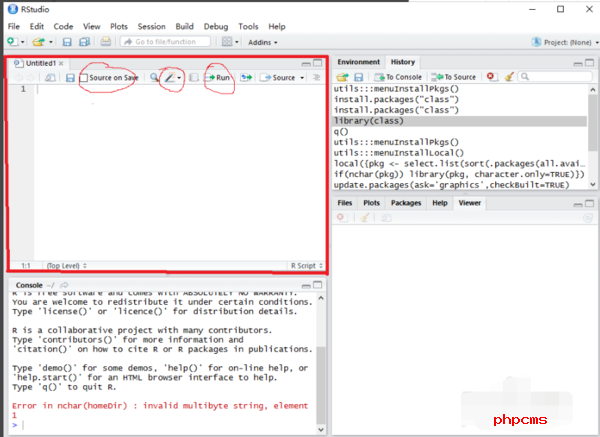The image size is (600, 437).
Task: Click the Load History folder icon
Action: click(342, 77)
